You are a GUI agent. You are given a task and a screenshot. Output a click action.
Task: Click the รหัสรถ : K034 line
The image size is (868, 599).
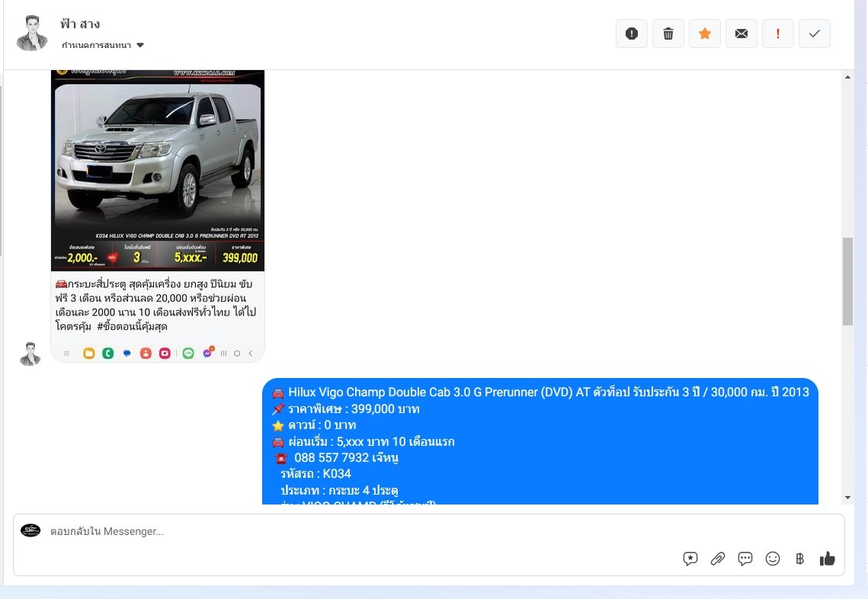[315, 474]
